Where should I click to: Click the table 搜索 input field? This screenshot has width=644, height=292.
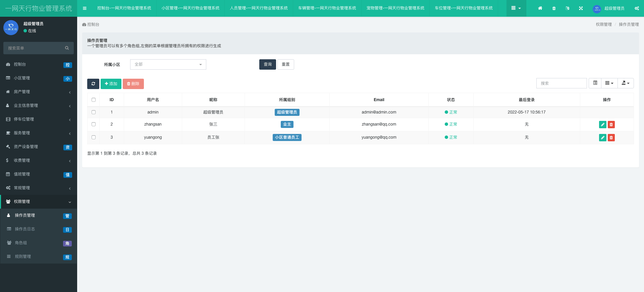tap(561, 83)
